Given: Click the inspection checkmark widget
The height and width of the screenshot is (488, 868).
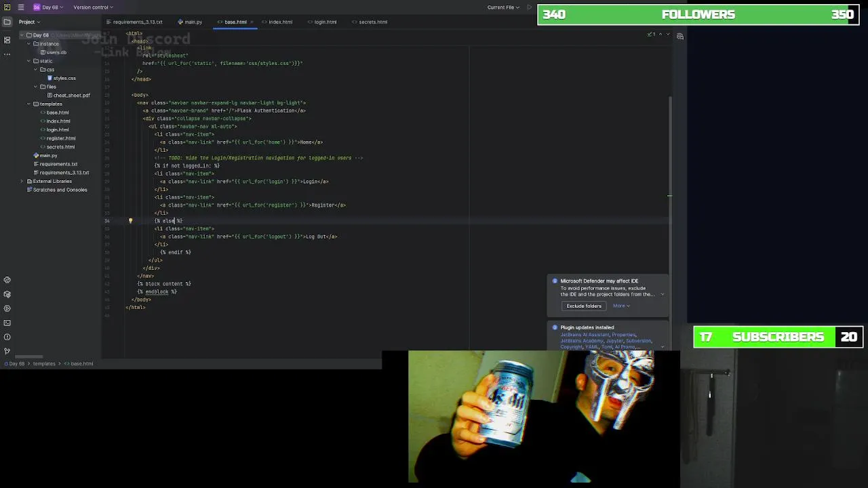Looking at the screenshot, I should 650,34.
